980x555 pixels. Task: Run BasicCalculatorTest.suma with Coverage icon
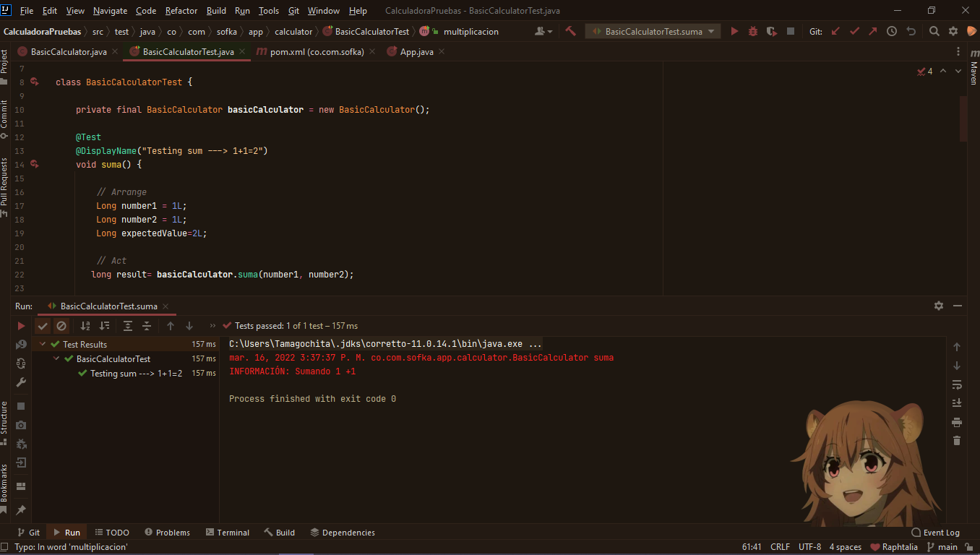tap(770, 31)
